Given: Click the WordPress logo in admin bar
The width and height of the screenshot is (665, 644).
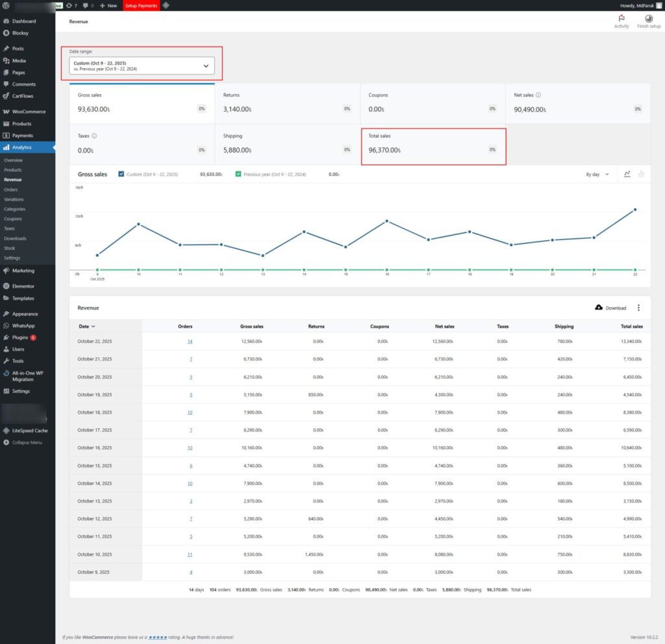Looking at the screenshot, I should pos(6,5).
